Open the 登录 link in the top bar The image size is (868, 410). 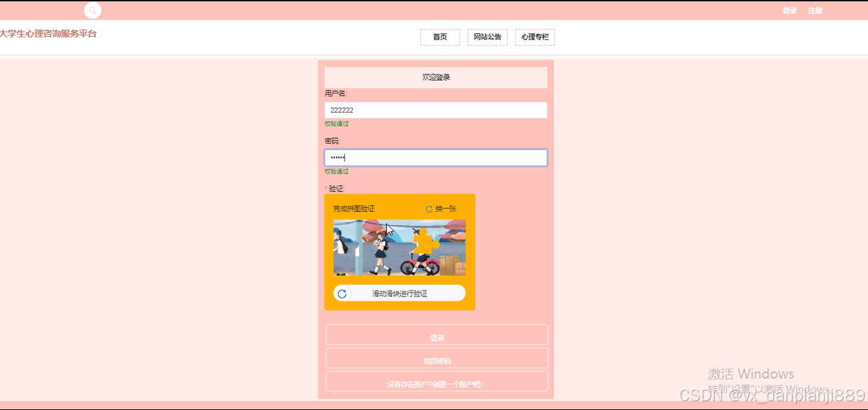coord(790,11)
